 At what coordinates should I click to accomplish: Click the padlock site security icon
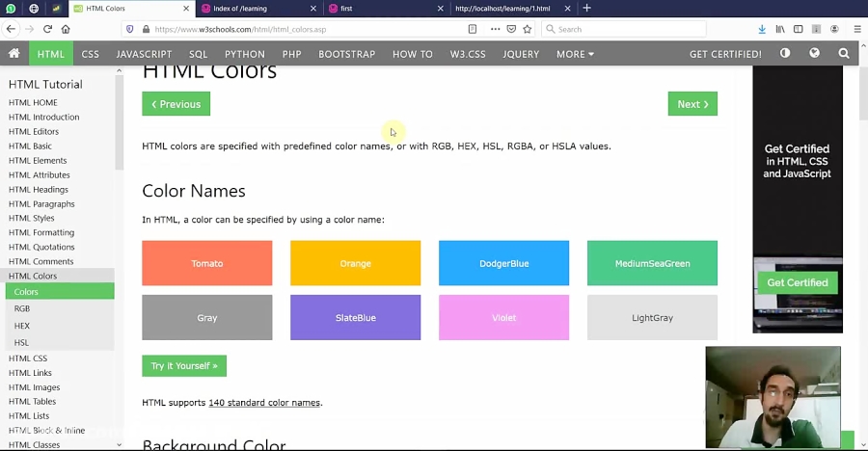147,29
